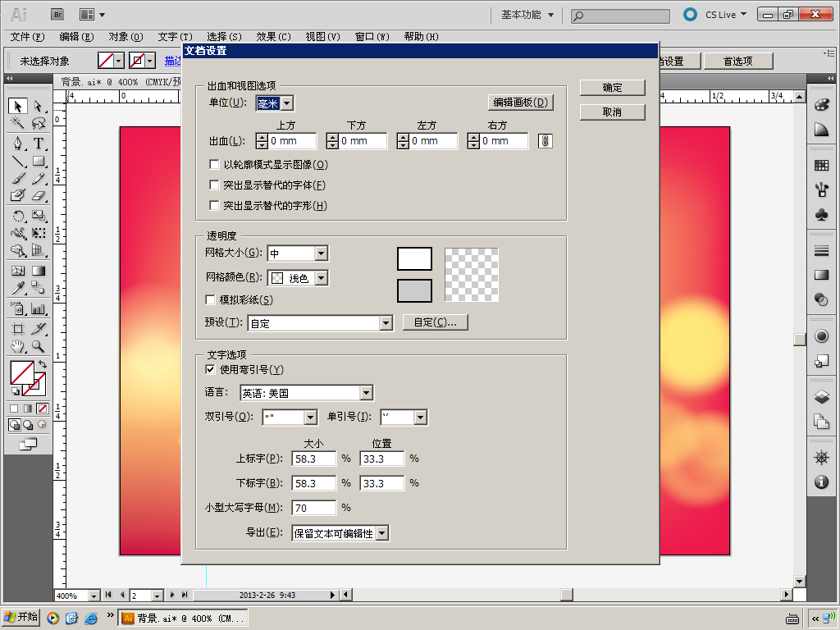Select the Scale tool

tap(38, 216)
